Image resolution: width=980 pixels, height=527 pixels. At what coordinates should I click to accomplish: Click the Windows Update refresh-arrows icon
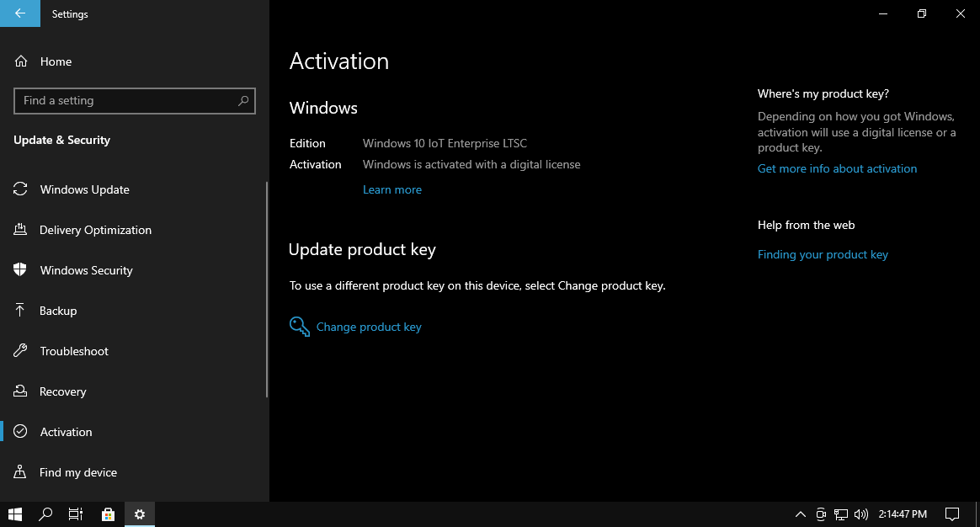tap(20, 189)
